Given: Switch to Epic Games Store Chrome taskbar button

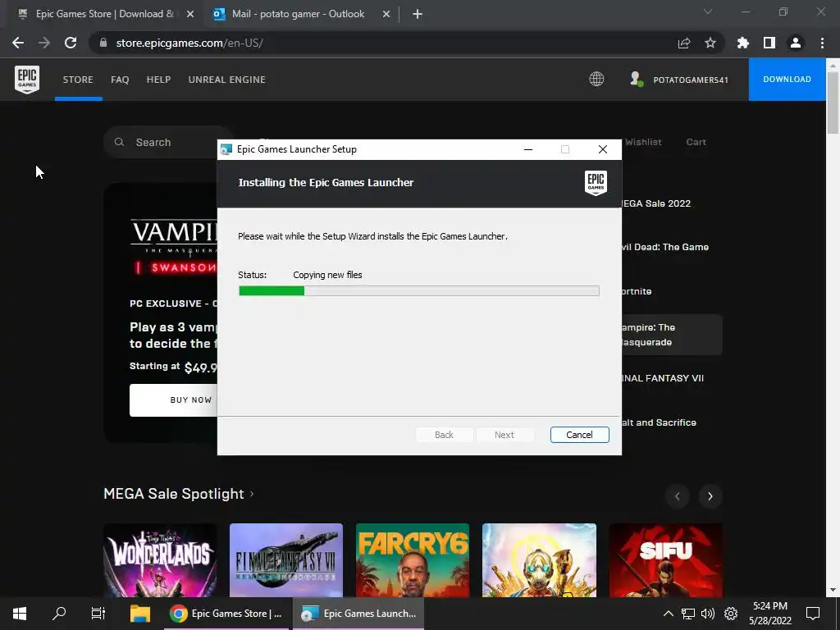Looking at the screenshot, I should tap(226, 614).
